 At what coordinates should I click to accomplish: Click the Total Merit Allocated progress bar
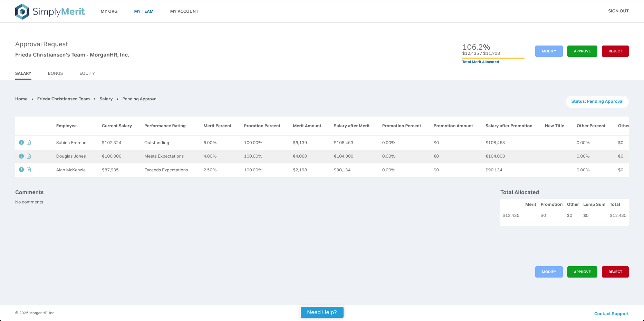pyautogui.click(x=493, y=59)
